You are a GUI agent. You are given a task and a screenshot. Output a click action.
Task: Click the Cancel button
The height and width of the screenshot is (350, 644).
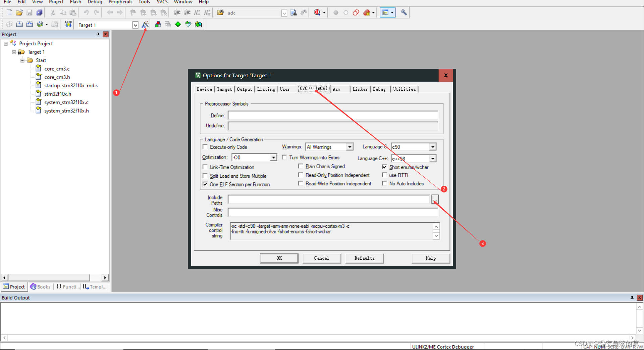(322, 258)
